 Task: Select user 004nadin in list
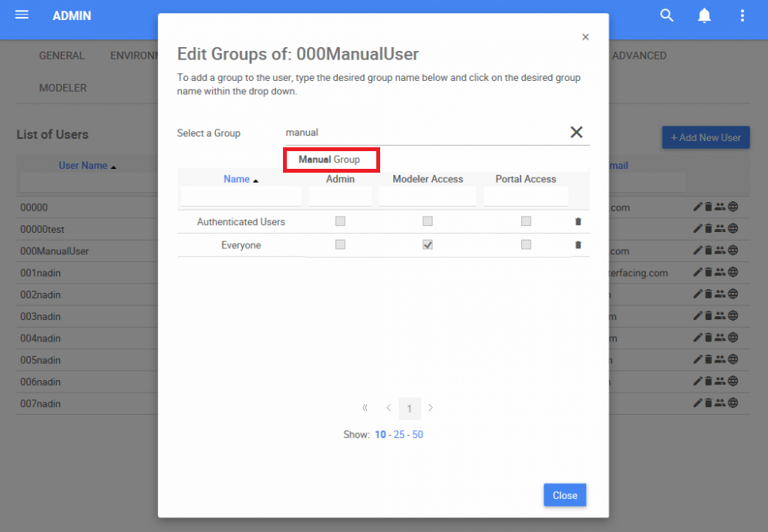[x=40, y=338]
